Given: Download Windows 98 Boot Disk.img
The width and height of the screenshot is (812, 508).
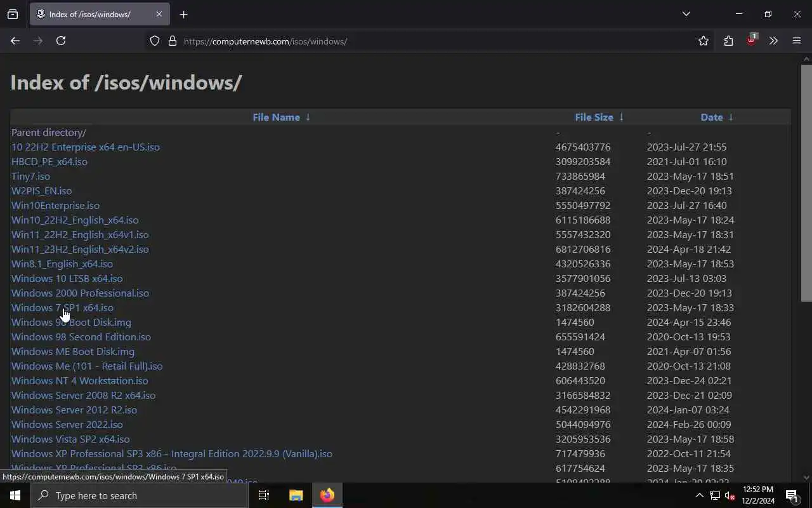Looking at the screenshot, I should (x=71, y=322).
